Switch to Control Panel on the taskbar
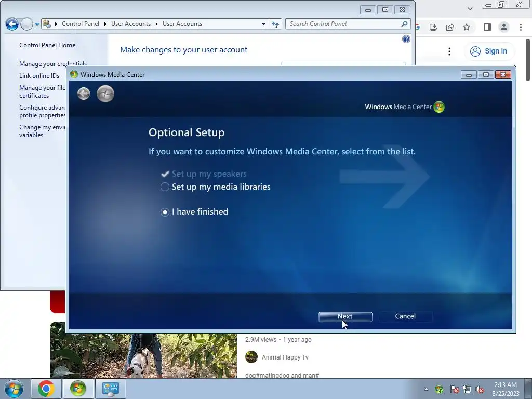 pyautogui.click(x=110, y=389)
